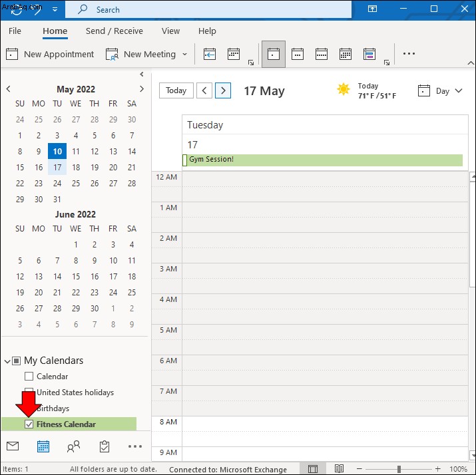Click the May 2022 month header
Viewport: 476px width, 475px height.
pyautogui.click(x=76, y=89)
